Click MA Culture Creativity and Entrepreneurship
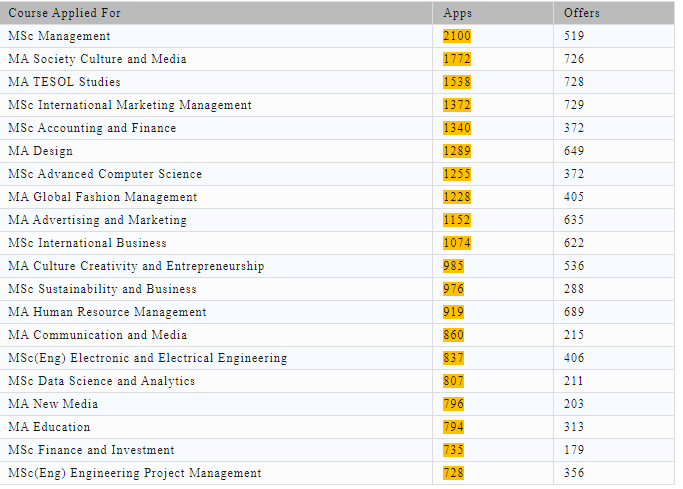The height and width of the screenshot is (489, 683). pyautogui.click(x=136, y=266)
